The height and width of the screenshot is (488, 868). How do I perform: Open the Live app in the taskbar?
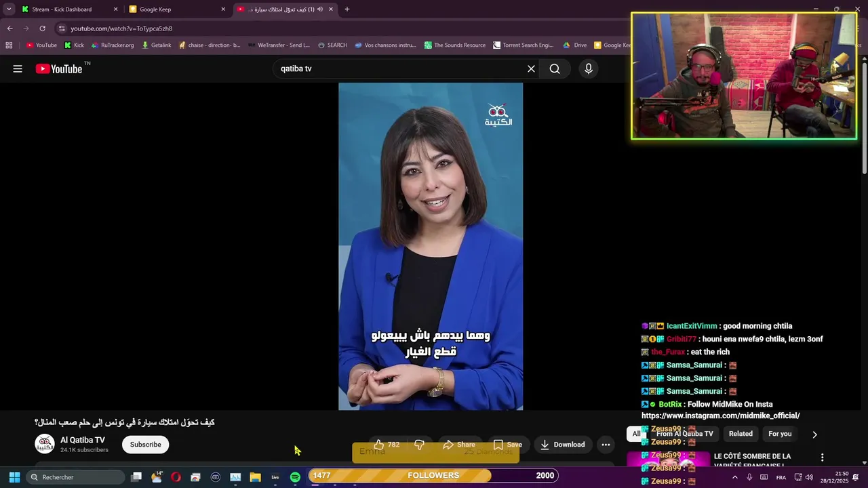click(275, 477)
